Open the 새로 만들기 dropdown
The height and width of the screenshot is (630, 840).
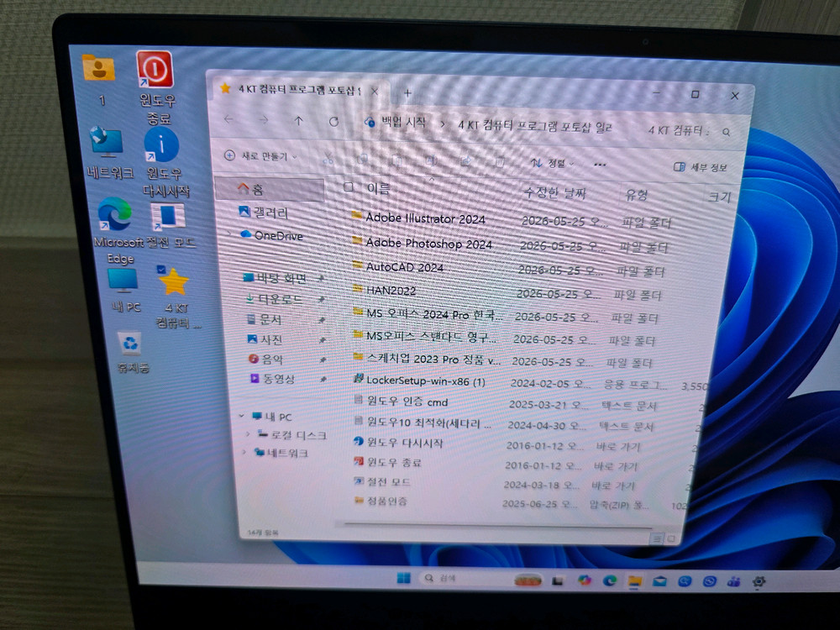(x=260, y=156)
